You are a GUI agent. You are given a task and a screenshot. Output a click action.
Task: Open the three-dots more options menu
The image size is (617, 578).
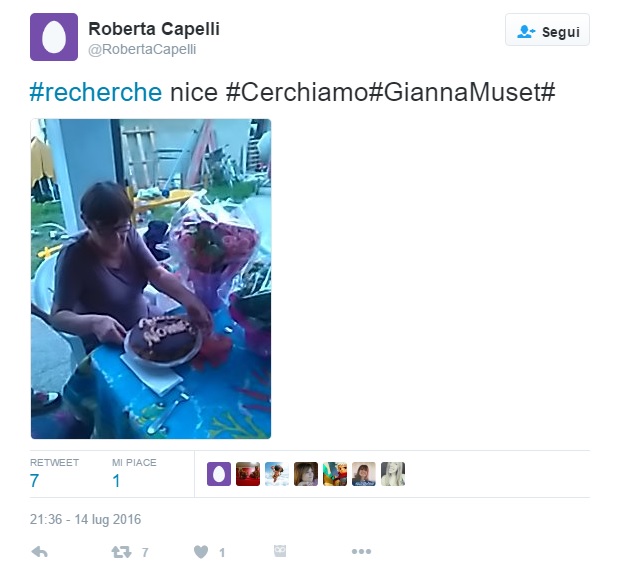tap(361, 552)
